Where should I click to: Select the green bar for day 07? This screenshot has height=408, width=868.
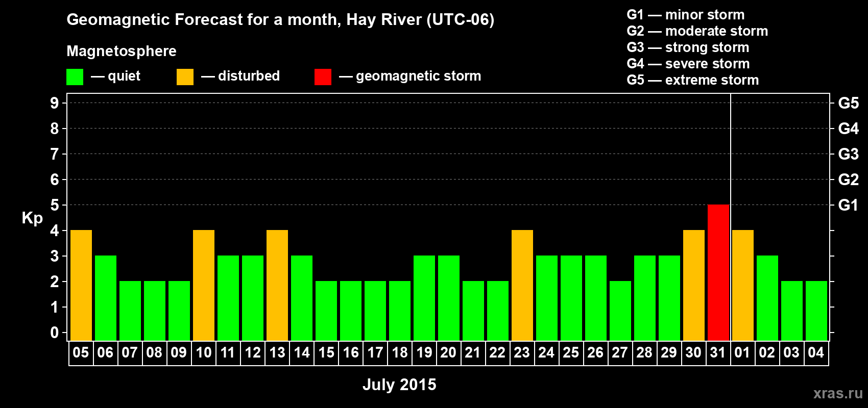[x=130, y=311]
